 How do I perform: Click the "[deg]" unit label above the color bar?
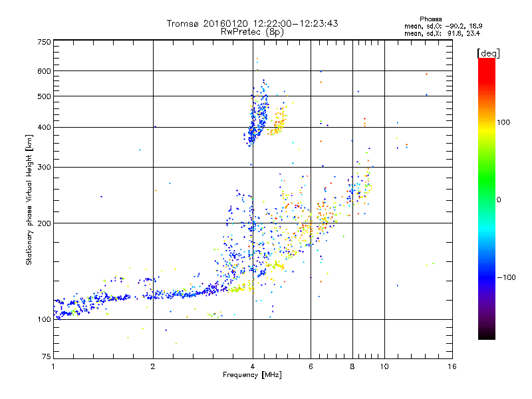click(x=488, y=53)
